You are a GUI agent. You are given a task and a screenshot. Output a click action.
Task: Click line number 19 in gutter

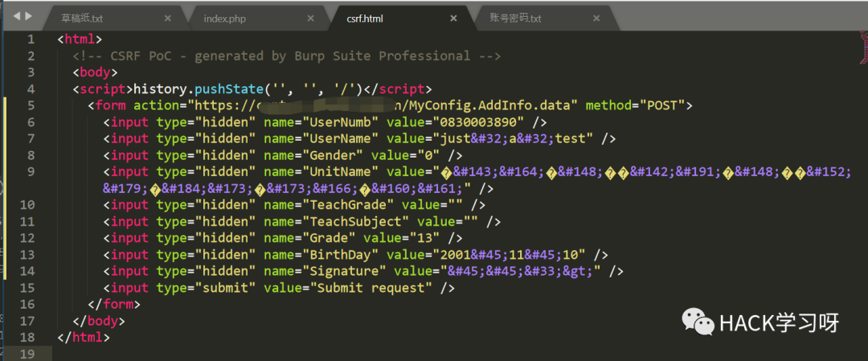coord(27,353)
